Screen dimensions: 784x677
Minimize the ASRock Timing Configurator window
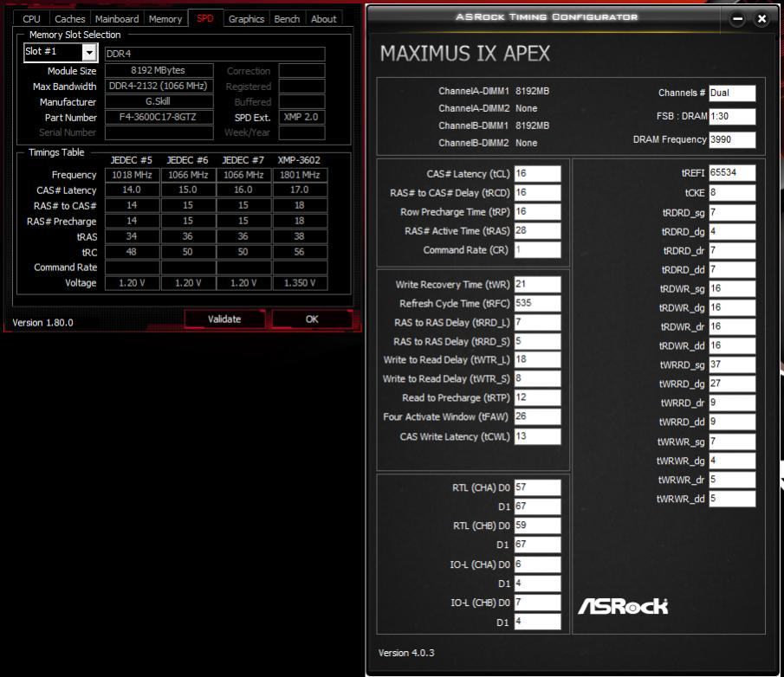737,19
